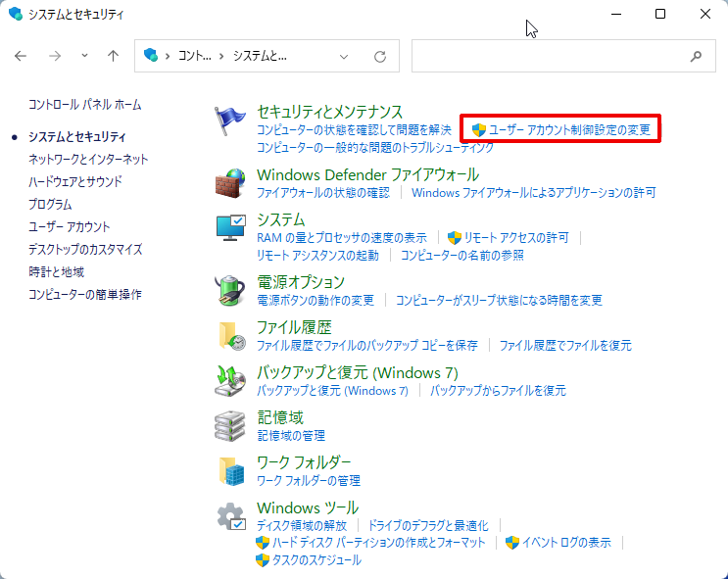728x579 pixels.
Task: Open ファイル履歴 heading
Action: (294, 328)
